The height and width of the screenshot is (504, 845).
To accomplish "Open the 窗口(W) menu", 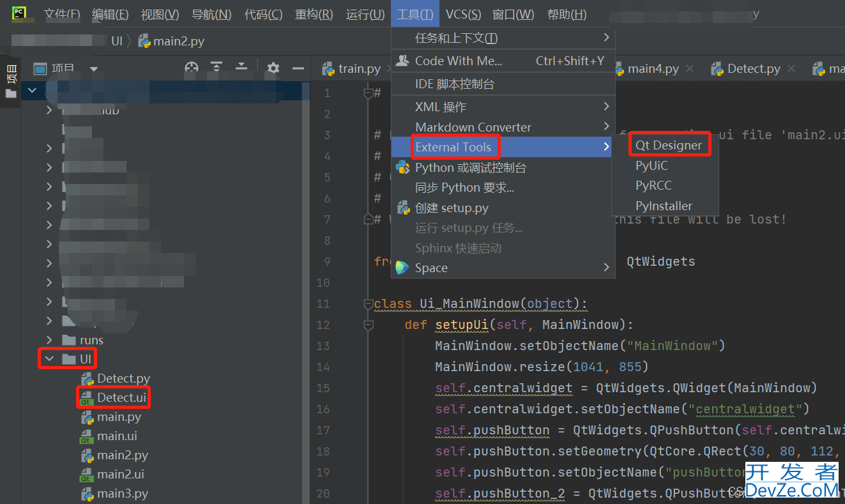I will tap(513, 14).
